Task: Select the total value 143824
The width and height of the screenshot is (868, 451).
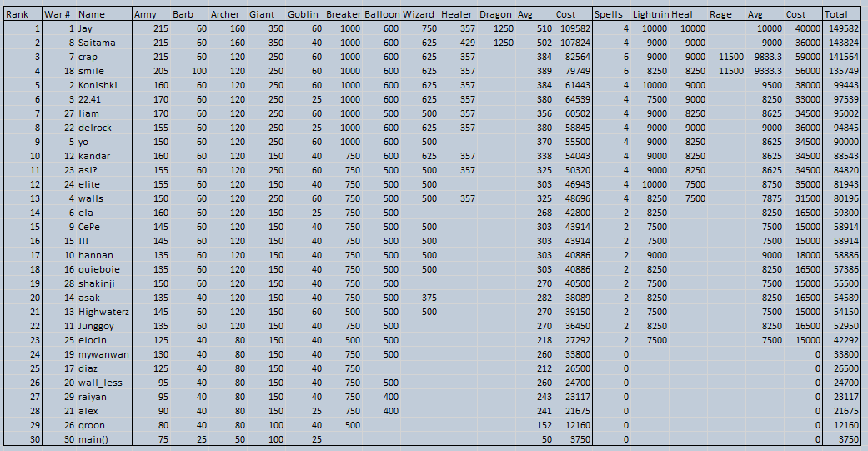Action: tap(844, 43)
